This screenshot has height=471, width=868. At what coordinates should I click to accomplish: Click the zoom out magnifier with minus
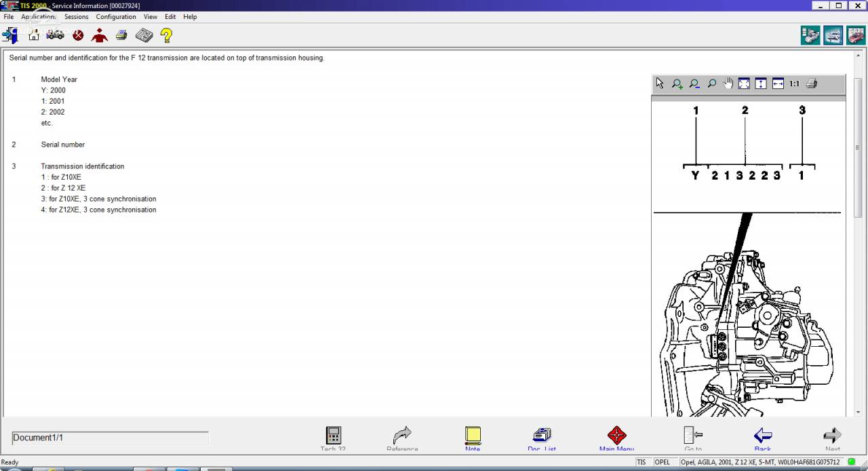(x=694, y=83)
